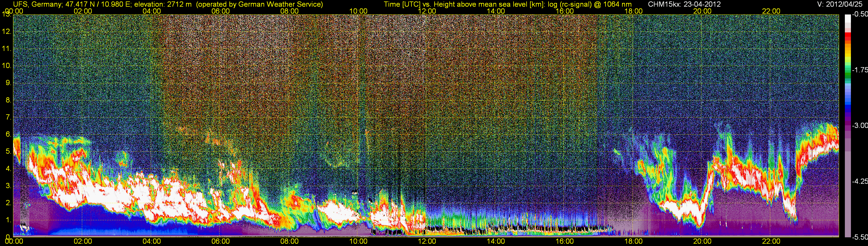The image size is (868, 246).
Task: Click "18:00" on the bottom time axis
Action: [633, 241]
